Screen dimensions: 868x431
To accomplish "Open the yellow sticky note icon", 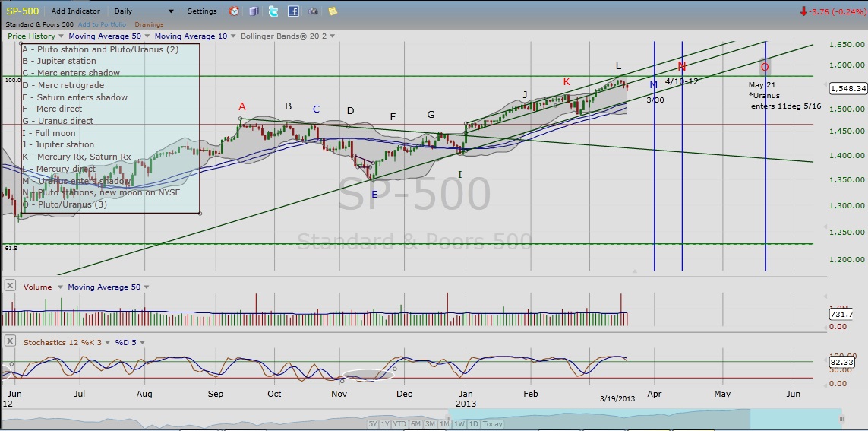I will click(333, 11).
